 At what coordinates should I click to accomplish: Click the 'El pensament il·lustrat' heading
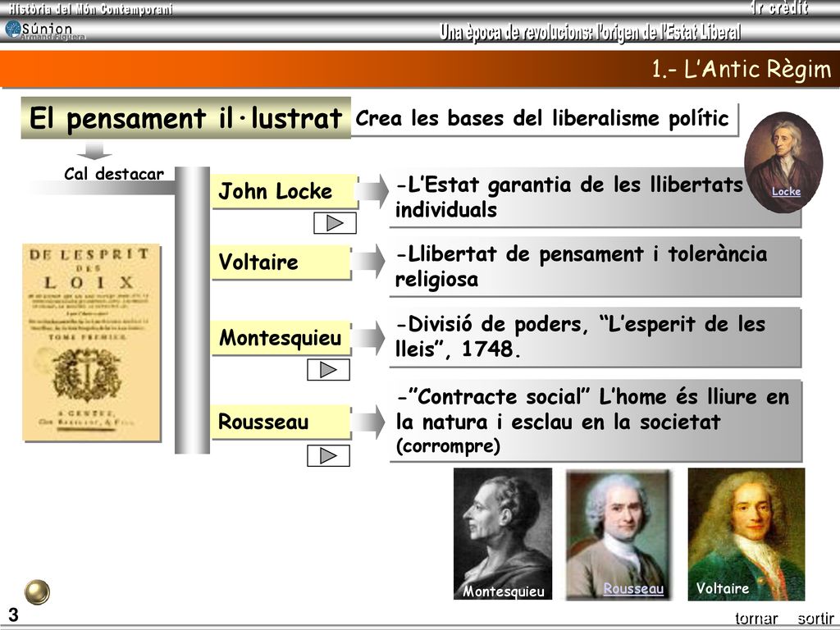[185, 118]
